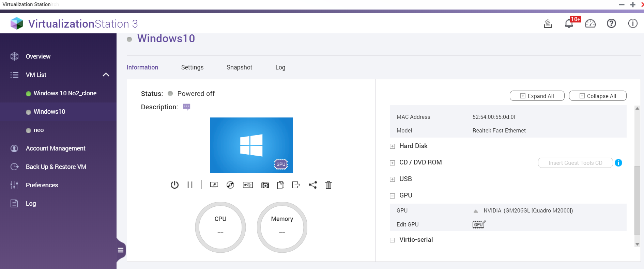This screenshot has height=269, width=644.
Task: Collapse the Virtio-serial section
Action: [393, 240]
